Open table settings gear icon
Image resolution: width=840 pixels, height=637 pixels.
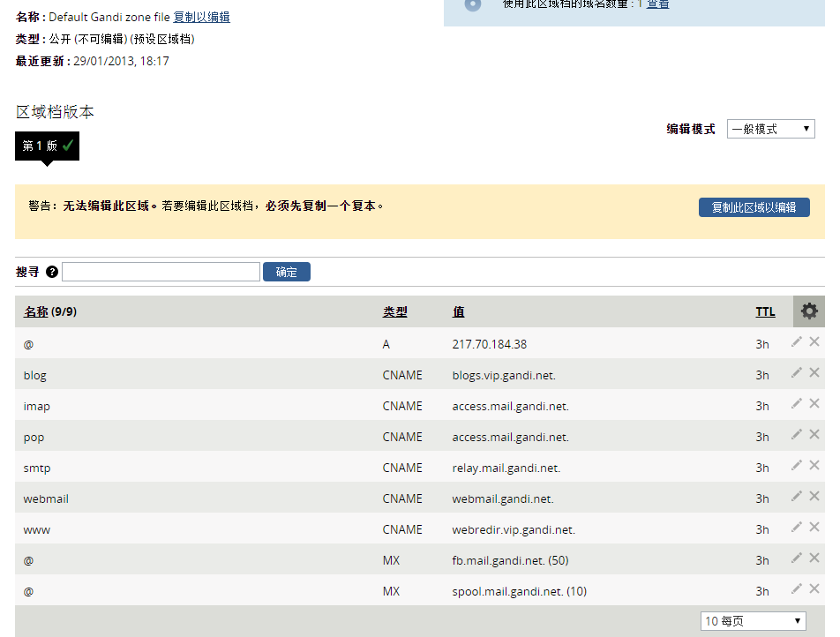[x=809, y=311]
